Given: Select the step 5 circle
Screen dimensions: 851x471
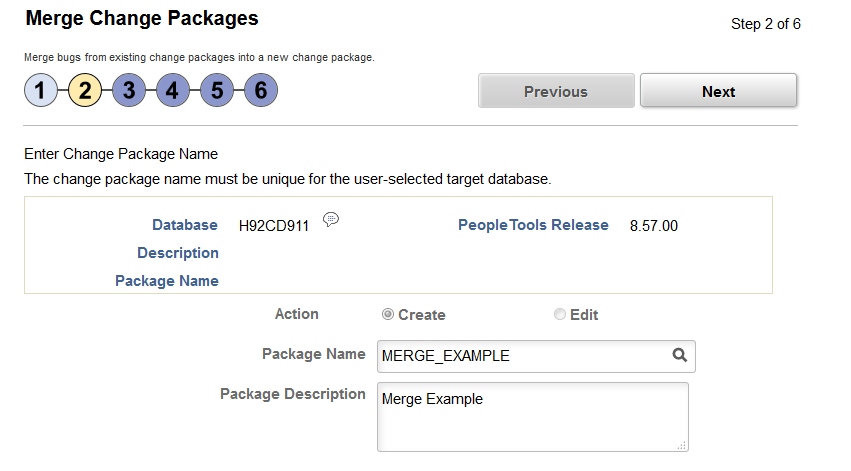Looking at the screenshot, I should (x=217, y=91).
